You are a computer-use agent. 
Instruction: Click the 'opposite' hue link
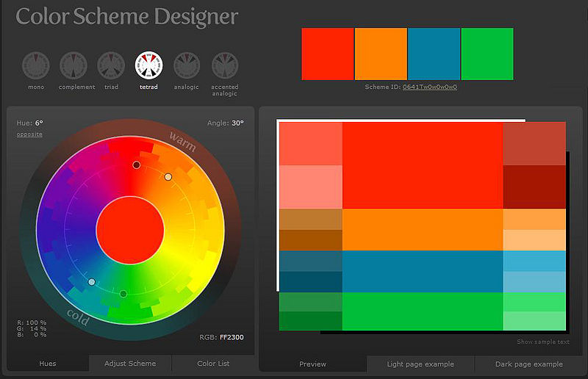point(29,134)
